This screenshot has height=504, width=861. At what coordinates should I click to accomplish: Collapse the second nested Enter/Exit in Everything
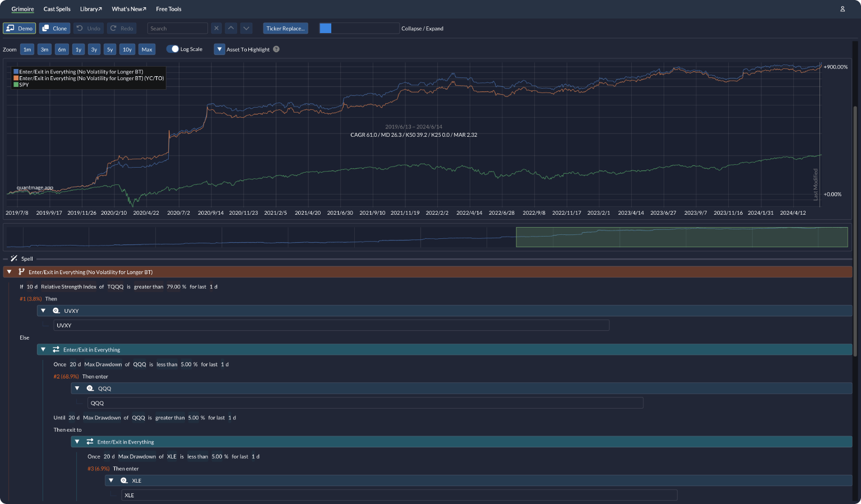click(77, 442)
